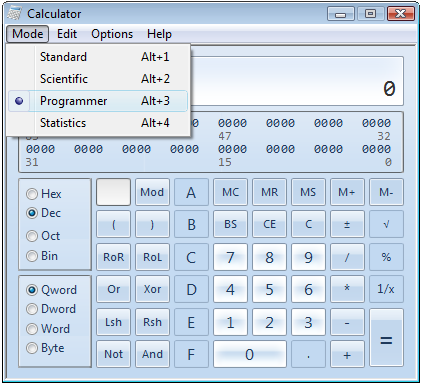Choose Byte data size
This screenshot has height=384, width=422.
point(45,348)
